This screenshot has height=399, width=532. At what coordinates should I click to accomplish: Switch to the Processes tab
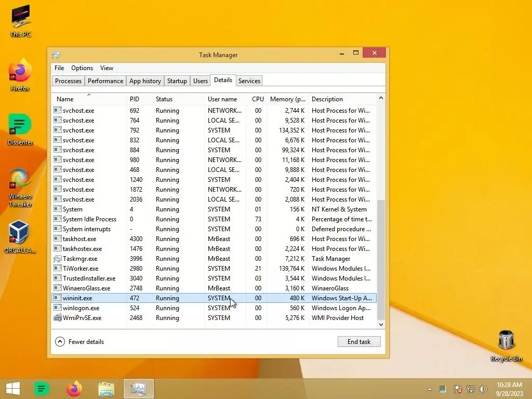click(x=68, y=81)
